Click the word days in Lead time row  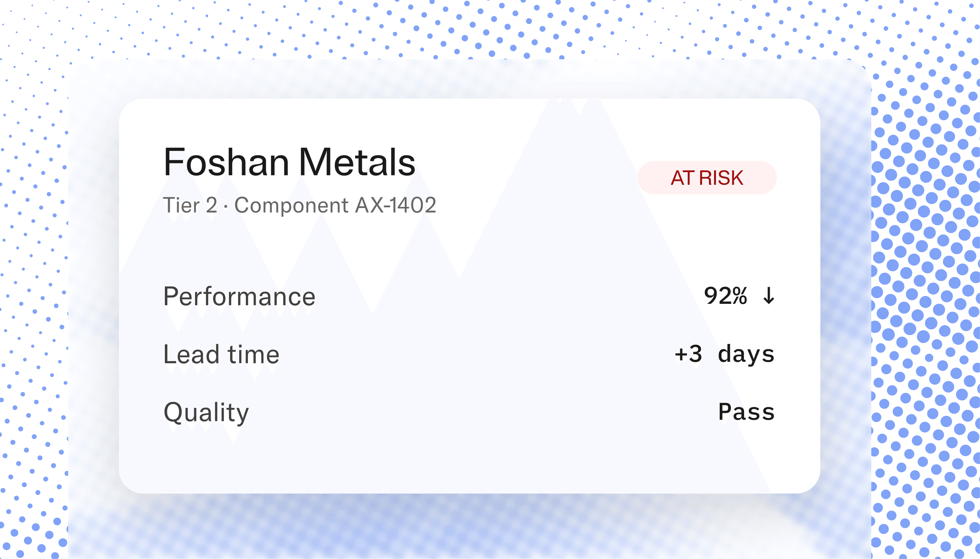click(x=746, y=354)
